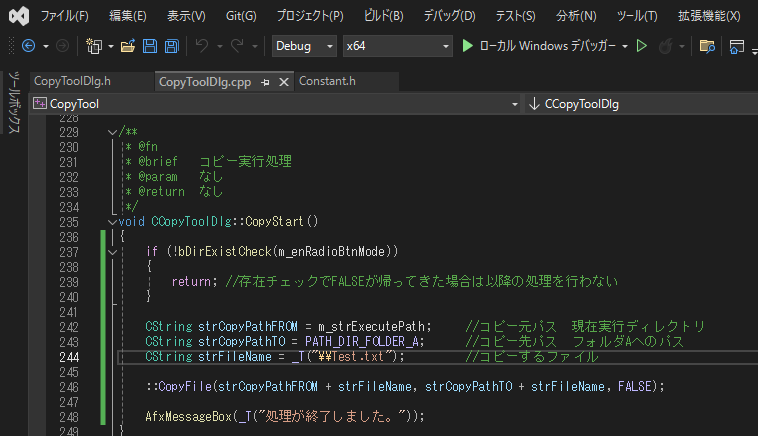The image size is (758, 436).
Task: Close the CopyToolDlg.cpp tab
Action: (283, 81)
